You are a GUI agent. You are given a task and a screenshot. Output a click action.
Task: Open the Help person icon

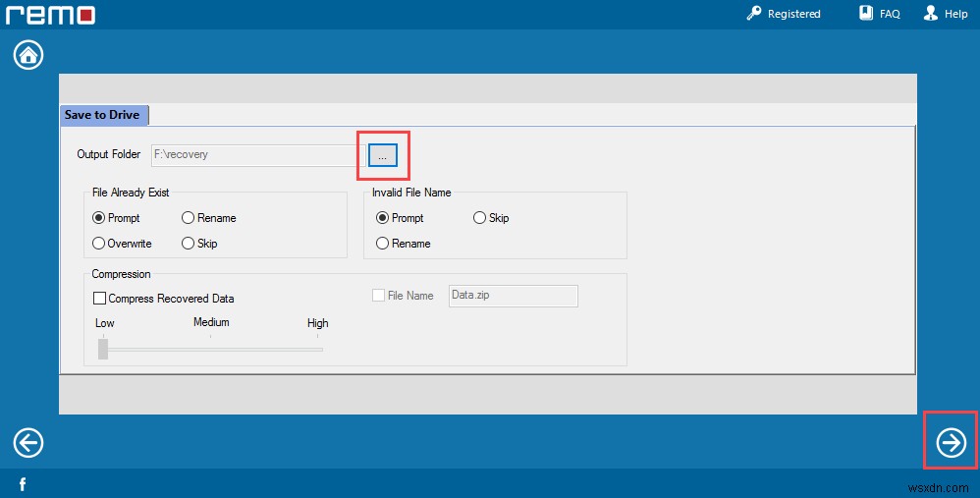pos(931,13)
